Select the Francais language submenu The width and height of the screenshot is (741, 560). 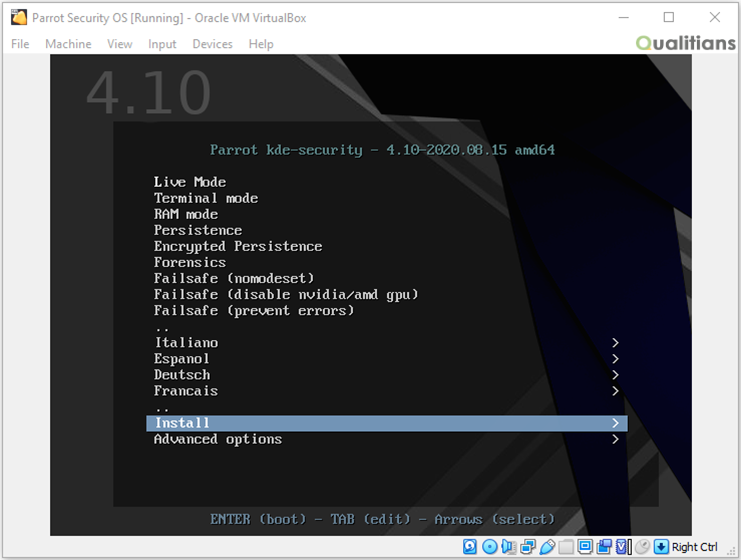click(387, 391)
